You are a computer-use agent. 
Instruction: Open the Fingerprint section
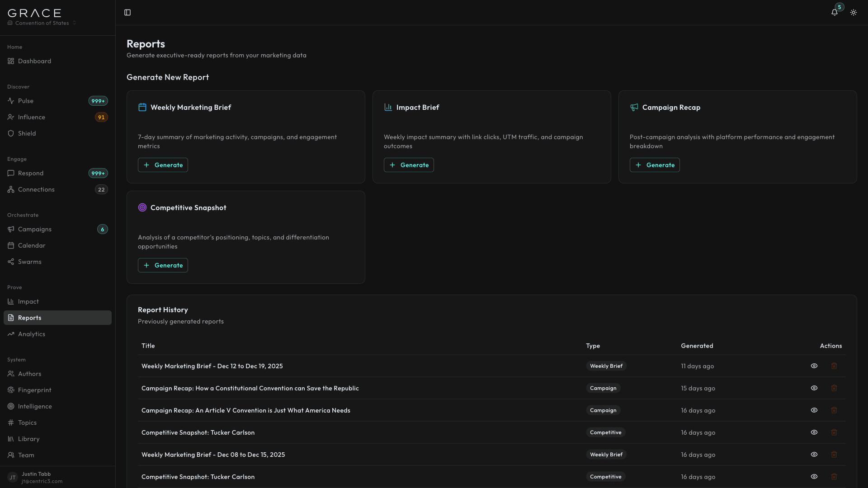(34, 390)
